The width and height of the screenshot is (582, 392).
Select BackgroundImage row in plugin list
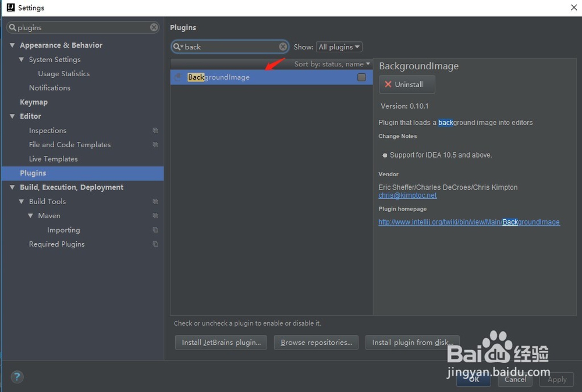(x=271, y=77)
